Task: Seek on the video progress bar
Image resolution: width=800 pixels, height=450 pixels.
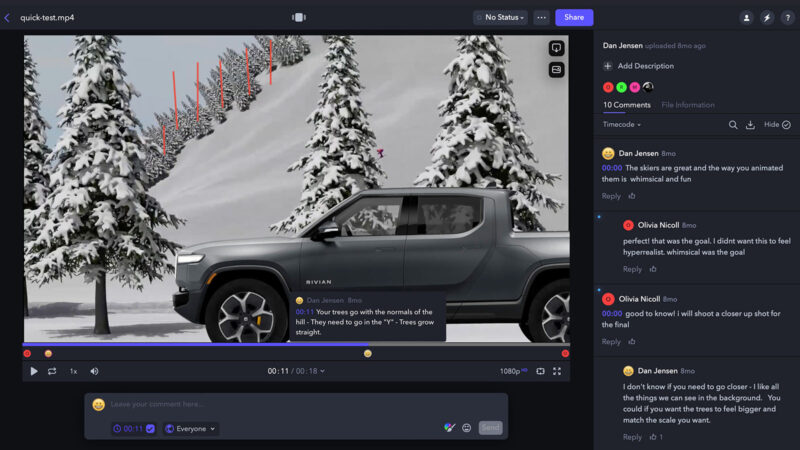Action: click(296, 344)
